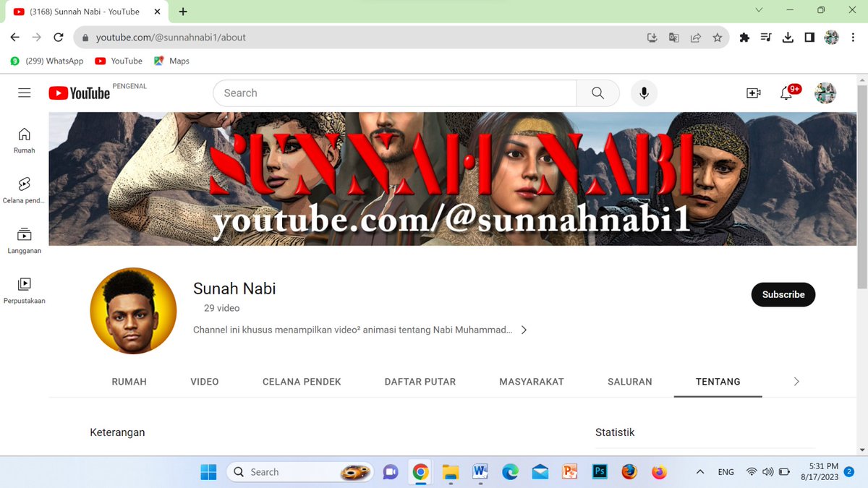
Task: Click the Windows taskbar Search box
Action: click(300, 472)
